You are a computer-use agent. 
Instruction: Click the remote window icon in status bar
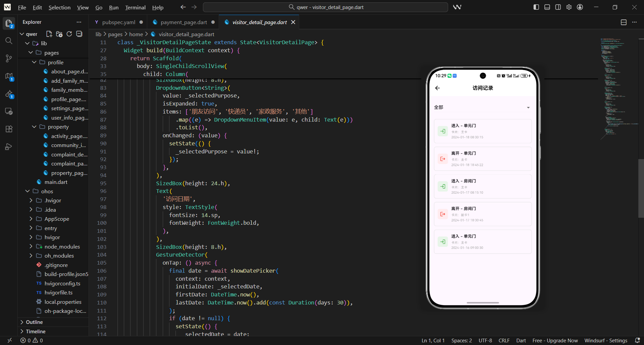coord(9,340)
